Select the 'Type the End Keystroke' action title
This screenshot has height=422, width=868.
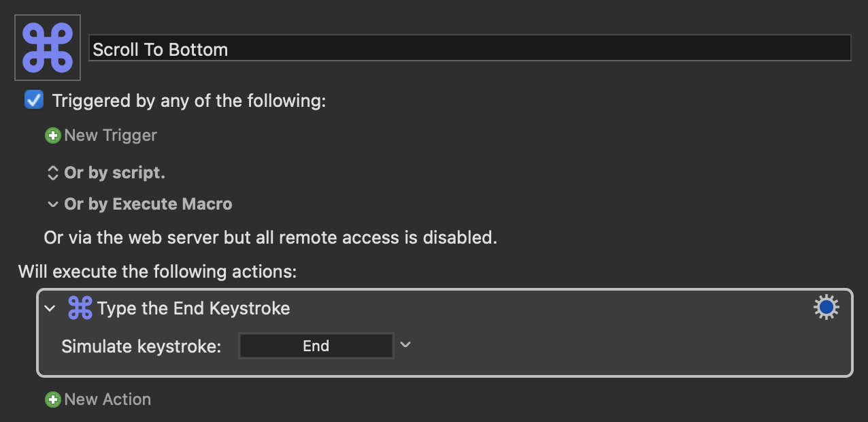[193, 308]
